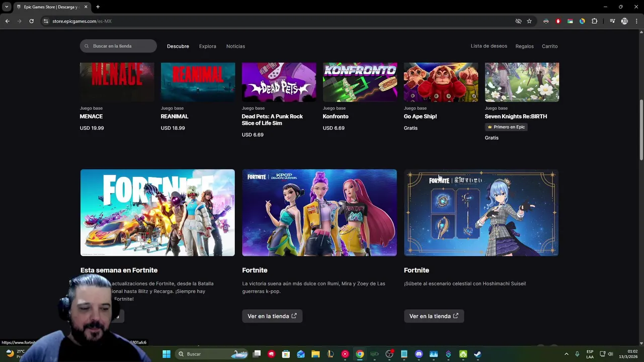Open the ESP LAA language switcher
The image size is (644, 362).
(590, 354)
